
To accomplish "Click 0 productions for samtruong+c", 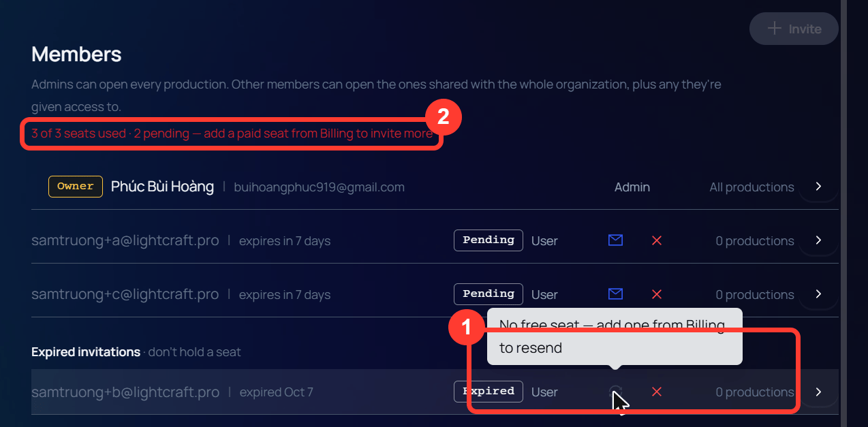I will (x=754, y=294).
